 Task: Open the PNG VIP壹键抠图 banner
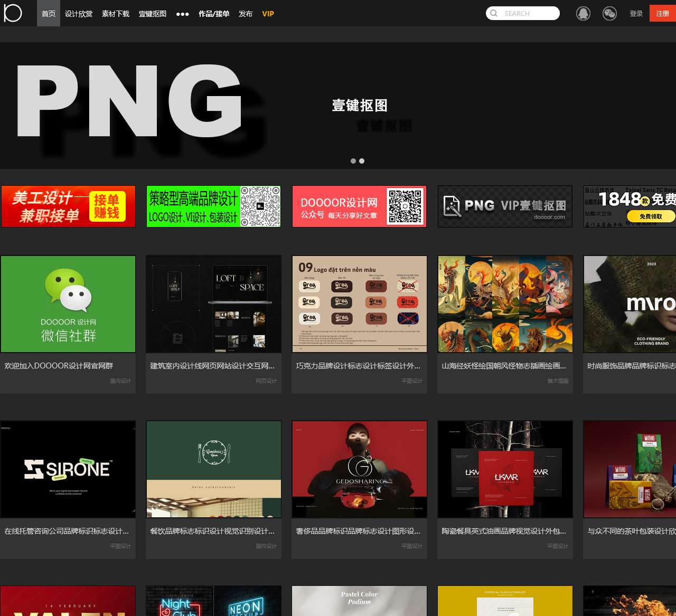[x=505, y=206]
